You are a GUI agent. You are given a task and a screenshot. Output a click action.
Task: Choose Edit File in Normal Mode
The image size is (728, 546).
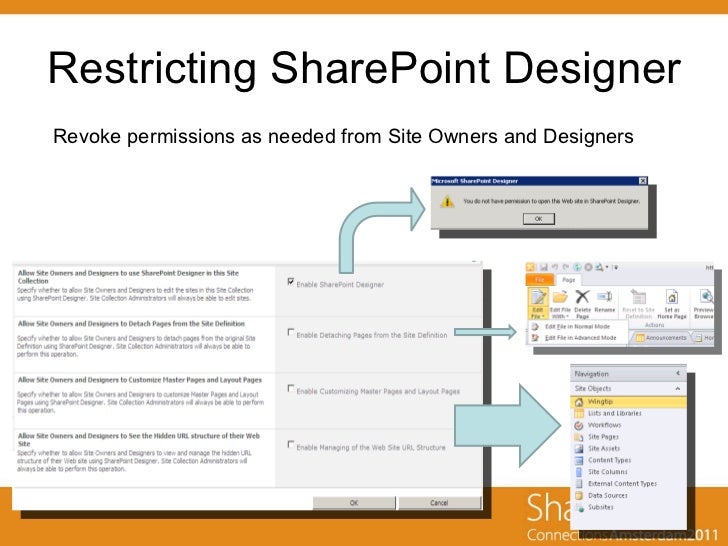click(x=577, y=326)
